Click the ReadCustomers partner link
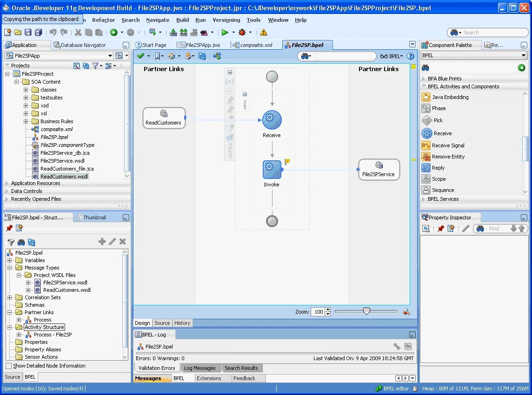The width and height of the screenshot is (532, 395). pos(164,118)
